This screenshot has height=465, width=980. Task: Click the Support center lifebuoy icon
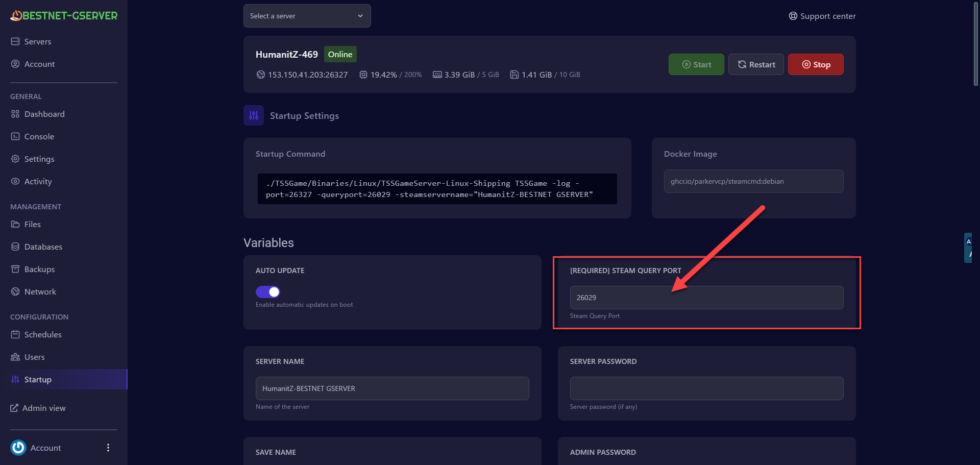coord(793,16)
